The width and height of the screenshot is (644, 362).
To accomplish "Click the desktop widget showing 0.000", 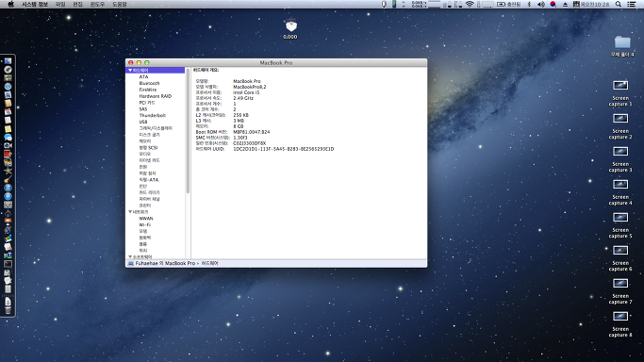I will tap(290, 28).
